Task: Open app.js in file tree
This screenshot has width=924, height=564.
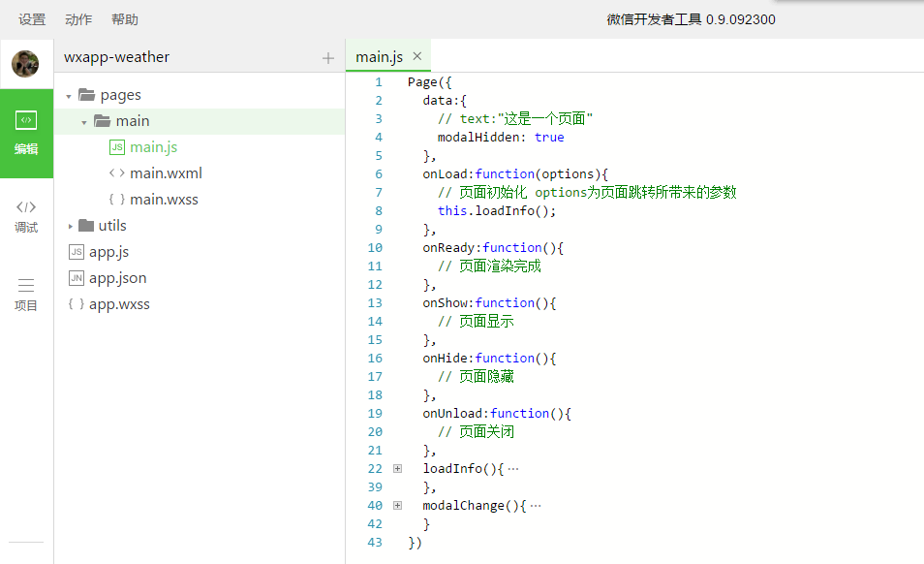Action: coord(108,252)
